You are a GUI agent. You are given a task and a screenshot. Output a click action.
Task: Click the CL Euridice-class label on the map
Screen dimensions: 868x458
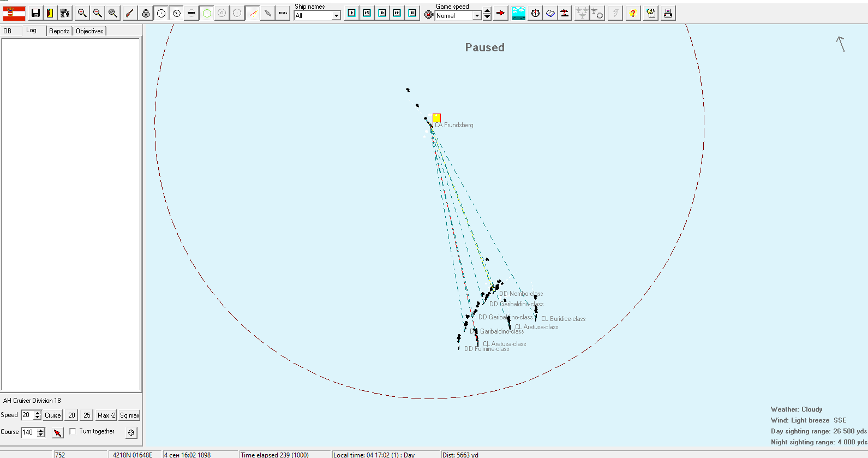coord(563,319)
